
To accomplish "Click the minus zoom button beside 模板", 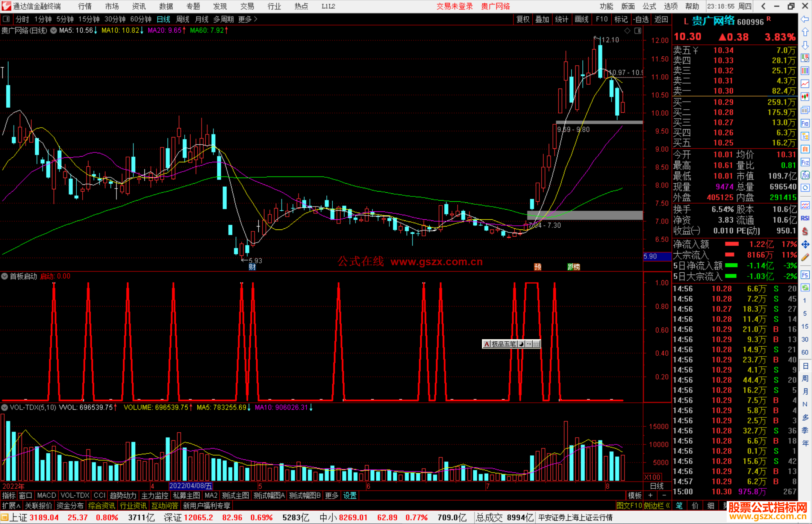I will pos(664,495).
